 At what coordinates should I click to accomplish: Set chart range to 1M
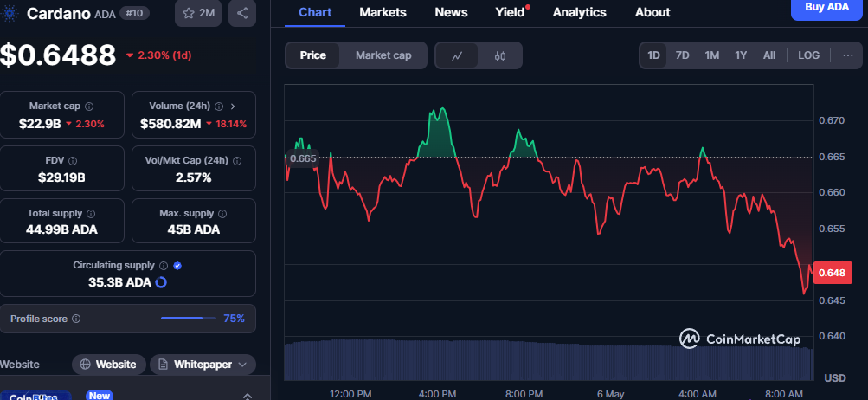tap(712, 55)
